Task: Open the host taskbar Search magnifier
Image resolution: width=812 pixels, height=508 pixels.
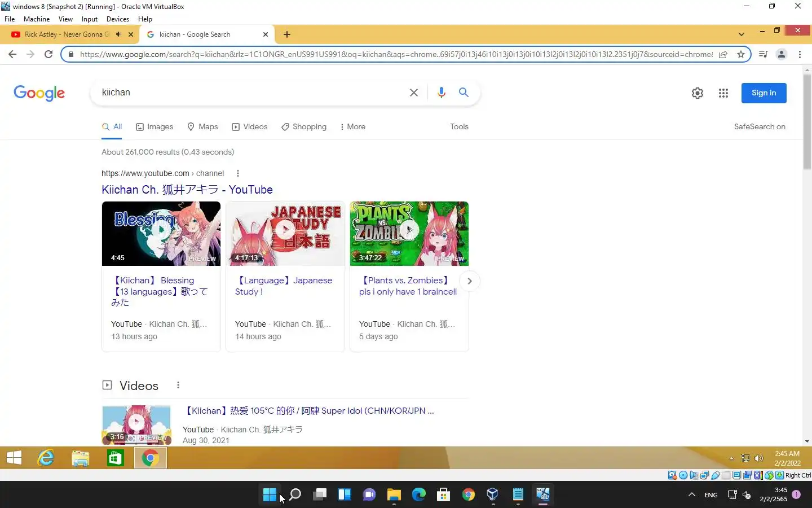Action: [295, 495]
